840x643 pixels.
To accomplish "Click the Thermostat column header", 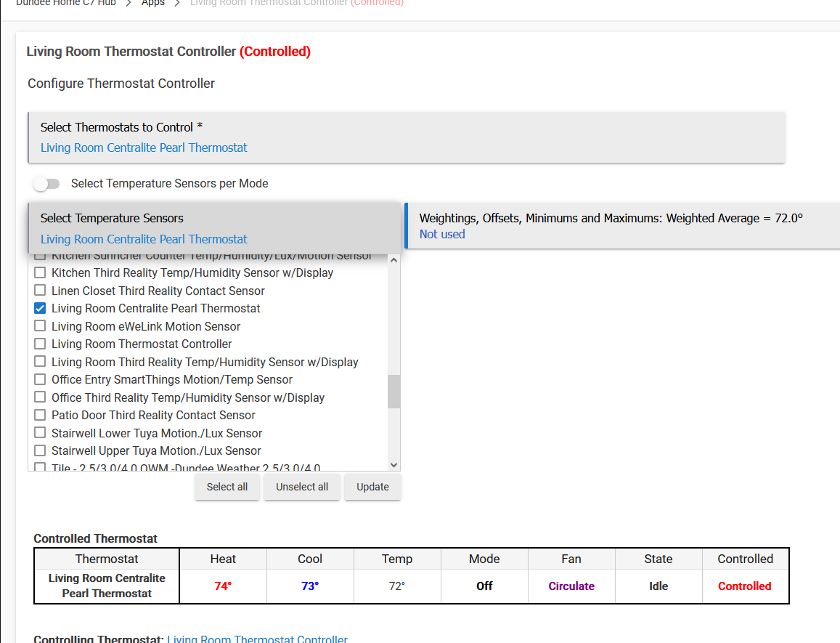I will tap(107, 559).
